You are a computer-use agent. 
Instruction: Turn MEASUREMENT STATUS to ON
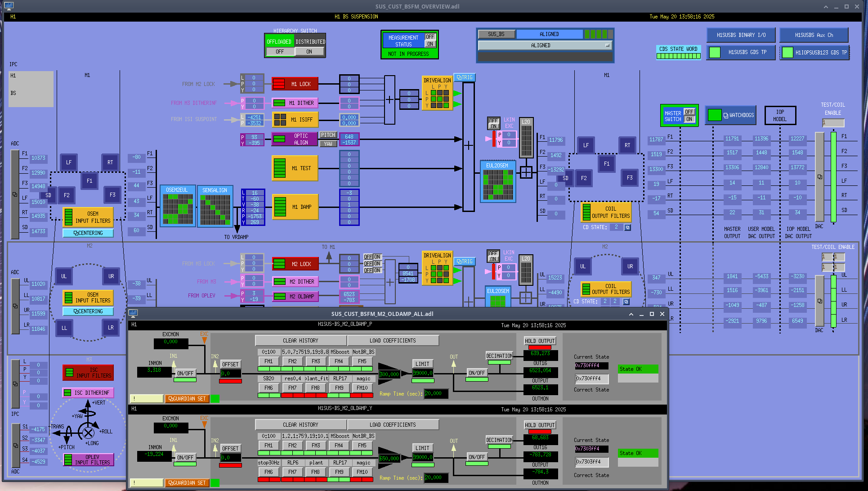click(x=430, y=44)
